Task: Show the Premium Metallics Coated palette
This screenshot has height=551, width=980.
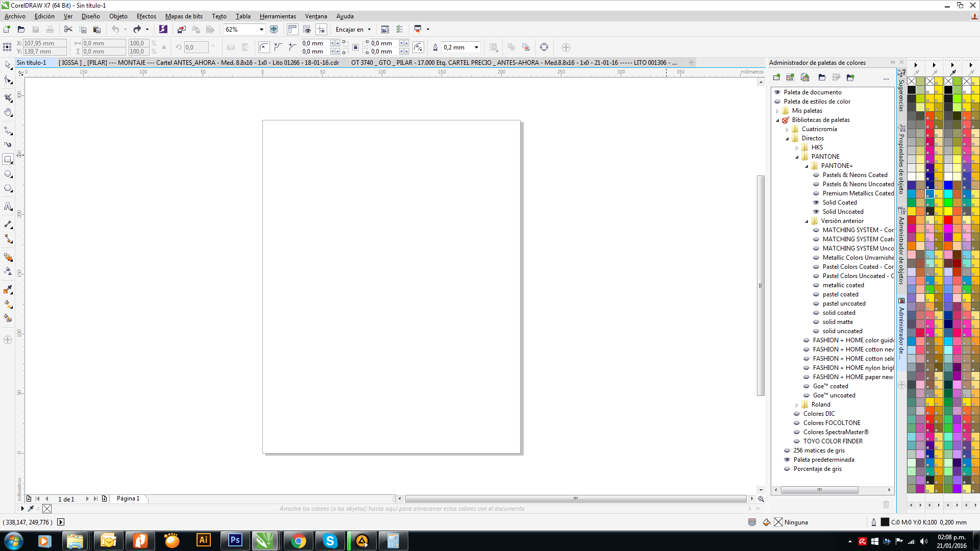Action: click(816, 193)
